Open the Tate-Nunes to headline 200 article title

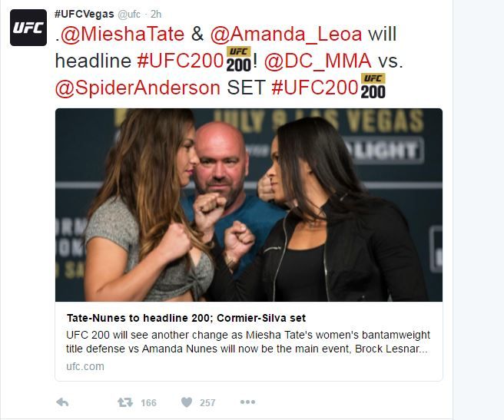click(x=186, y=318)
